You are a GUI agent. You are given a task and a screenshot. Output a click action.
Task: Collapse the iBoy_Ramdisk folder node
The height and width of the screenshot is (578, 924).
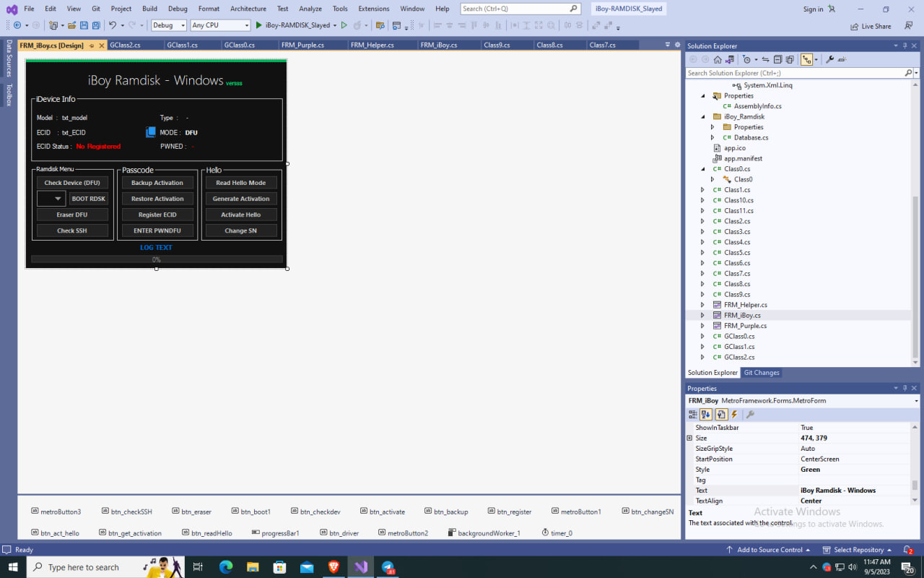coord(702,116)
